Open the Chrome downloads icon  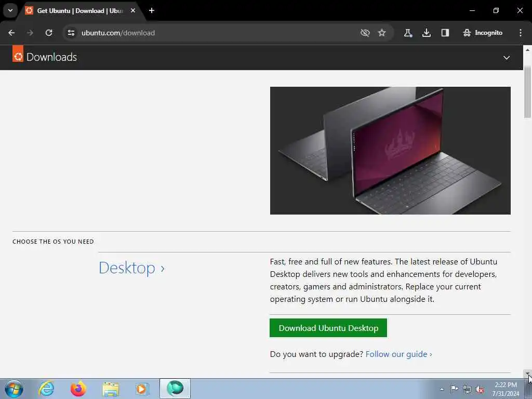(x=427, y=33)
